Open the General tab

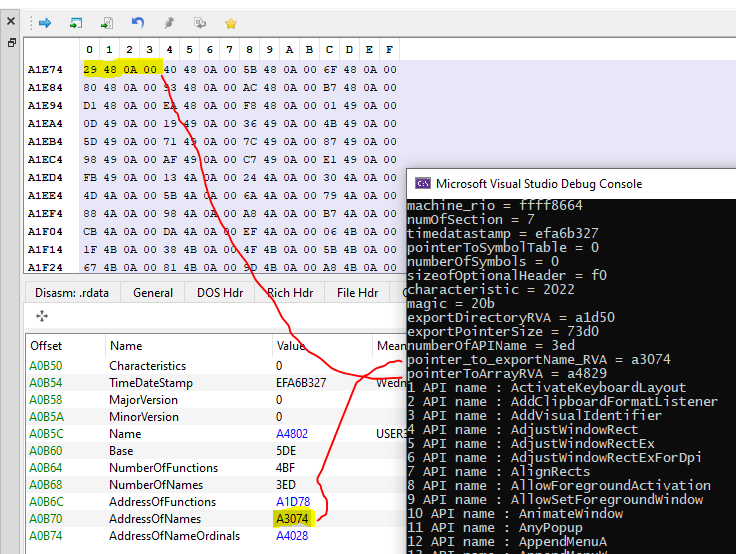153,293
